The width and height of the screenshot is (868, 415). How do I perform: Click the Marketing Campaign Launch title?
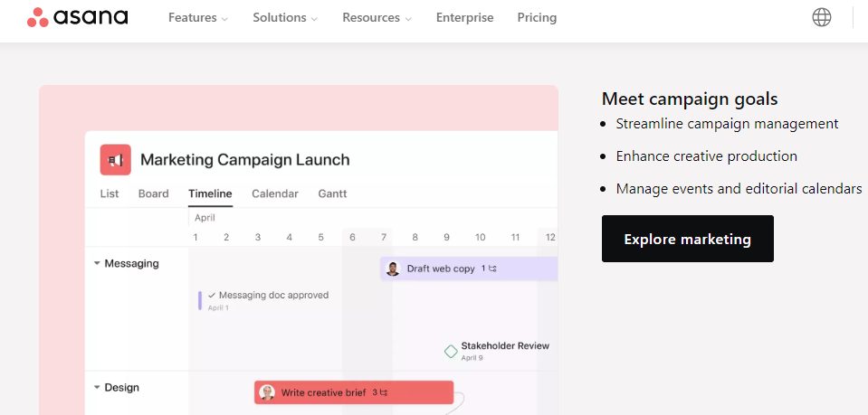click(x=244, y=160)
